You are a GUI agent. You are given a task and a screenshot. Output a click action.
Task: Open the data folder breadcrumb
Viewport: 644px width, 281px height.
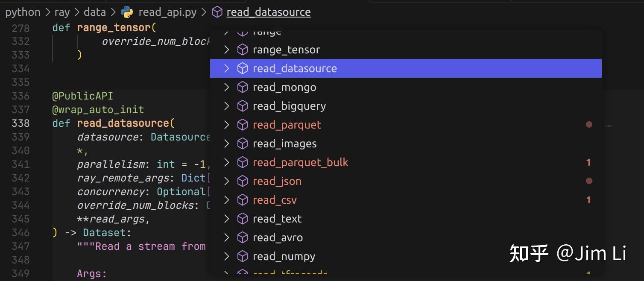(94, 12)
